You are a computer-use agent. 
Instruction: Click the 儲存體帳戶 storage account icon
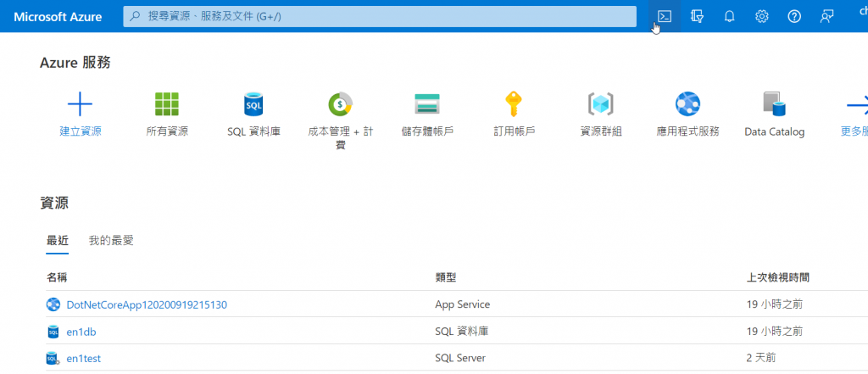point(427,103)
